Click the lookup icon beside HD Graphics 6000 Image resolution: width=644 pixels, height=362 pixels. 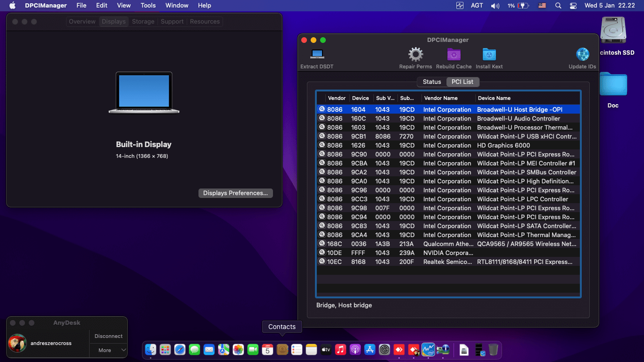[322, 145]
